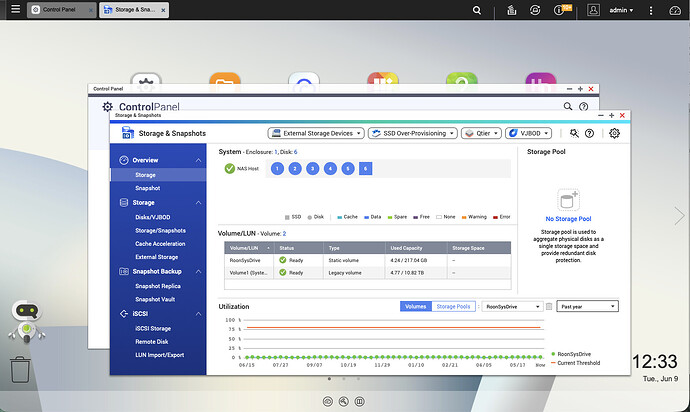Toggle Current Threshold legend entry

point(575,363)
